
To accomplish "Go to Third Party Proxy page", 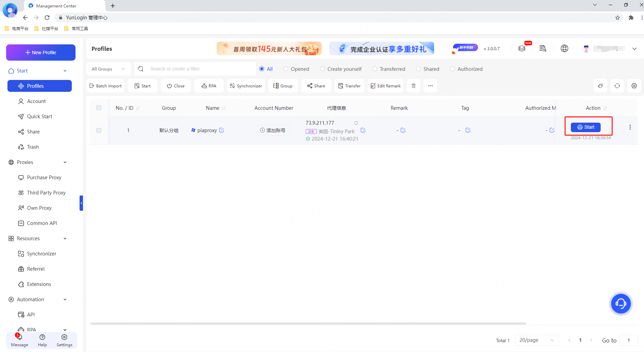I will point(46,193).
